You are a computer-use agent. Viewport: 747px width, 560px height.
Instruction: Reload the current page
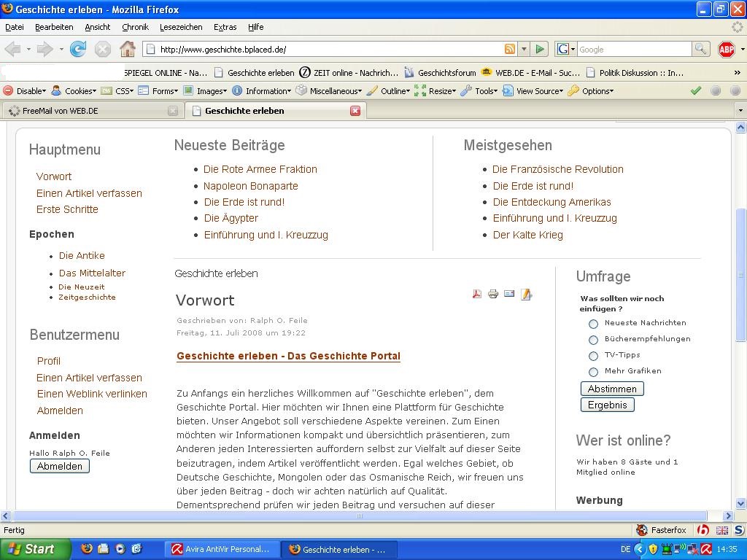tap(77, 49)
